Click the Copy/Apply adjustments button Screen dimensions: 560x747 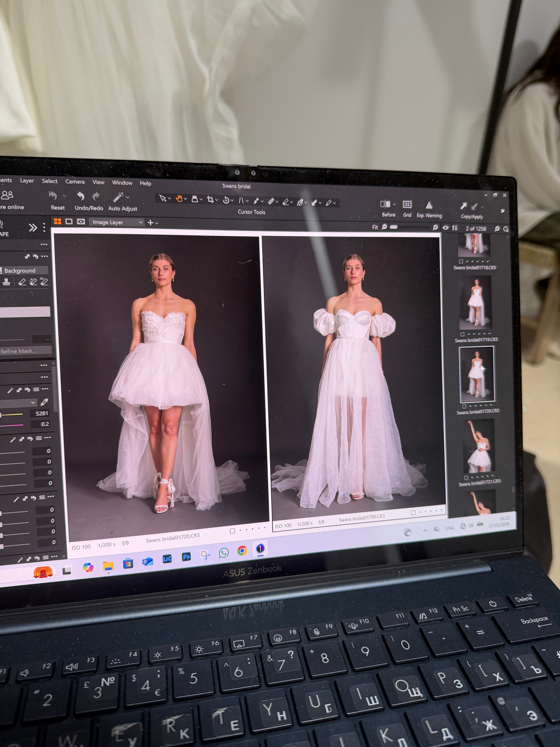pyautogui.click(x=472, y=210)
